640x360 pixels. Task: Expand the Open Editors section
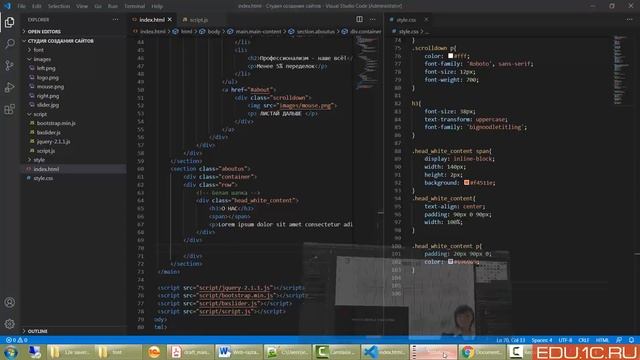pos(73,31)
